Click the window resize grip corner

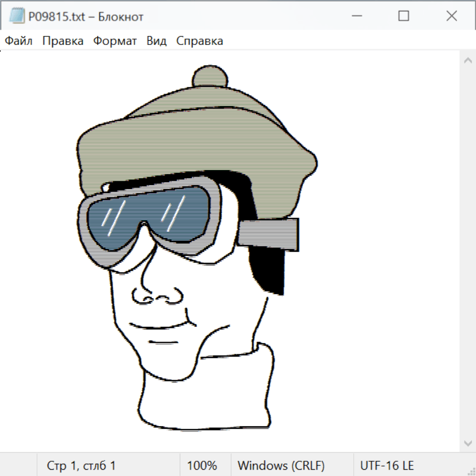pos(471,471)
